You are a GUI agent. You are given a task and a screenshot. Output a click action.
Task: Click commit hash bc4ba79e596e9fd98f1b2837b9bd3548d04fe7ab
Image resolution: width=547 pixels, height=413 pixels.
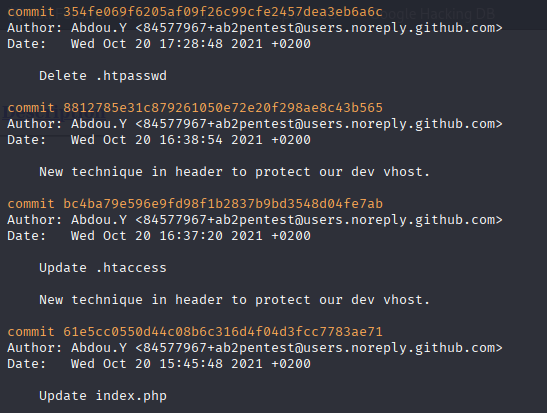[223, 204]
